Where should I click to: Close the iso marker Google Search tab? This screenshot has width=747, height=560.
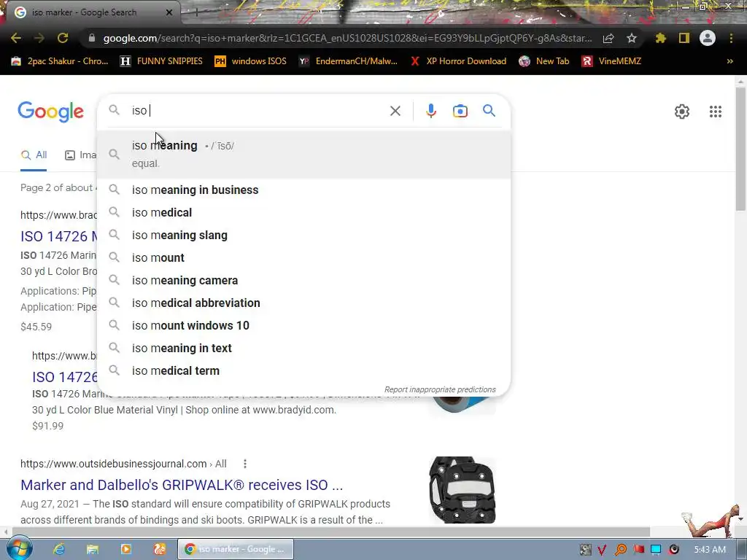pos(169,12)
